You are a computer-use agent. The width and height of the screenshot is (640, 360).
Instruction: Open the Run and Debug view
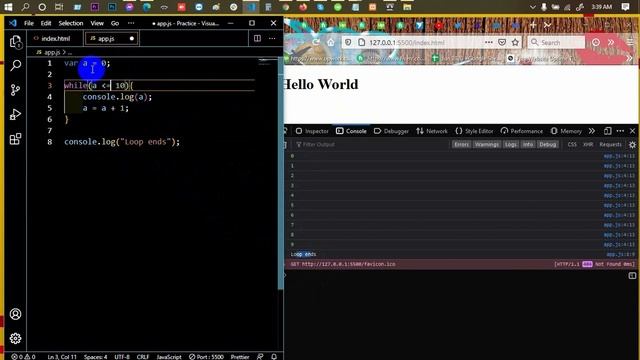point(16,114)
